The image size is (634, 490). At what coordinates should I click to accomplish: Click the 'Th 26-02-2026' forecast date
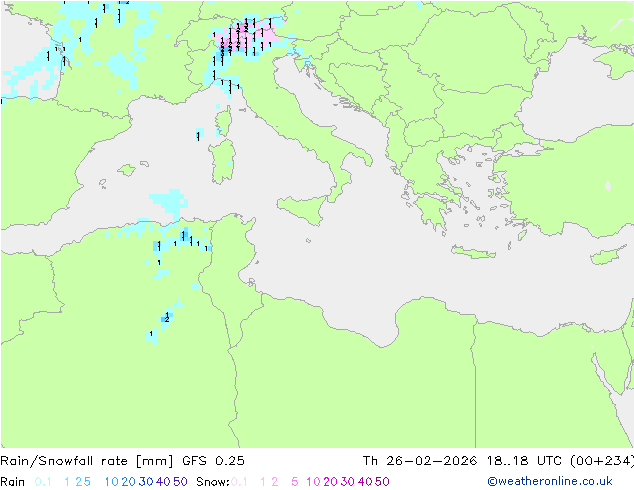pos(420,461)
